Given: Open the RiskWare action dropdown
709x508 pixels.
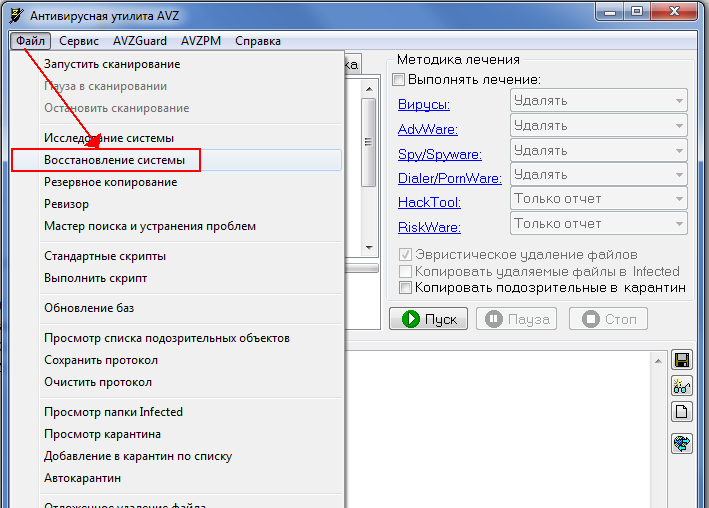Looking at the screenshot, I should click(599, 223).
